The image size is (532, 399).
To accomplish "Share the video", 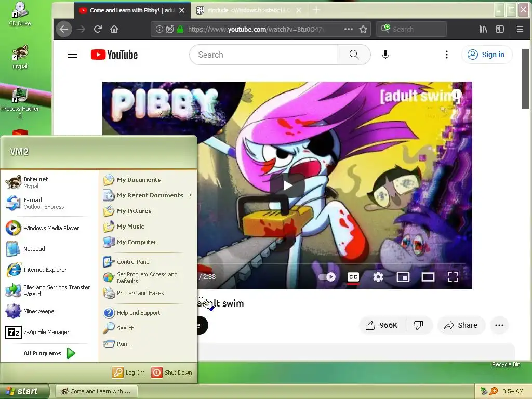I will (462, 325).
